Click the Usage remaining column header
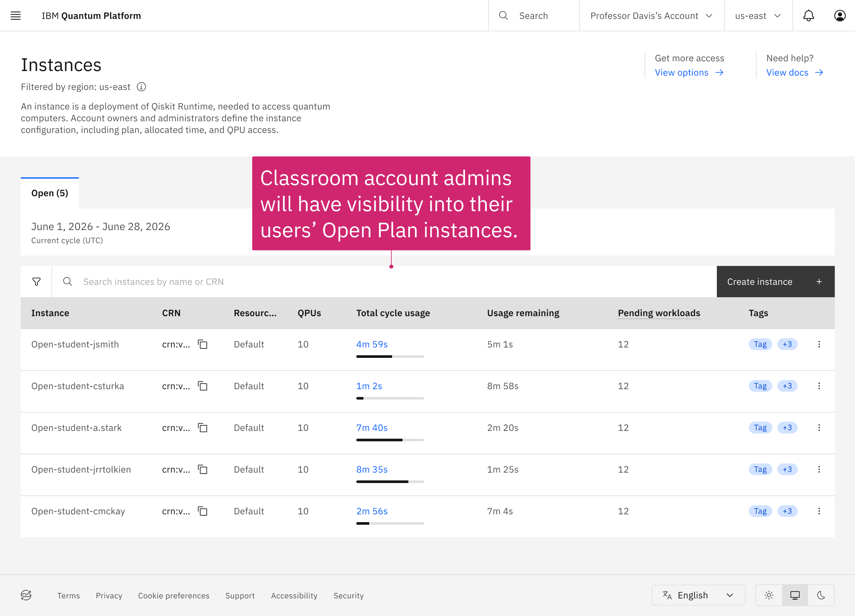 (x=523, y=313)
